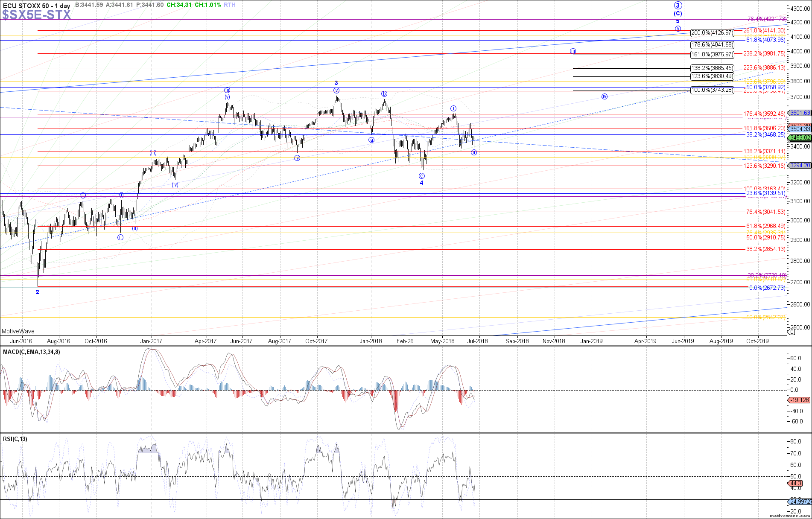Select the 238.2%(3981.75) Fibonacci label

pyautogui.click(x=764, y=54)
